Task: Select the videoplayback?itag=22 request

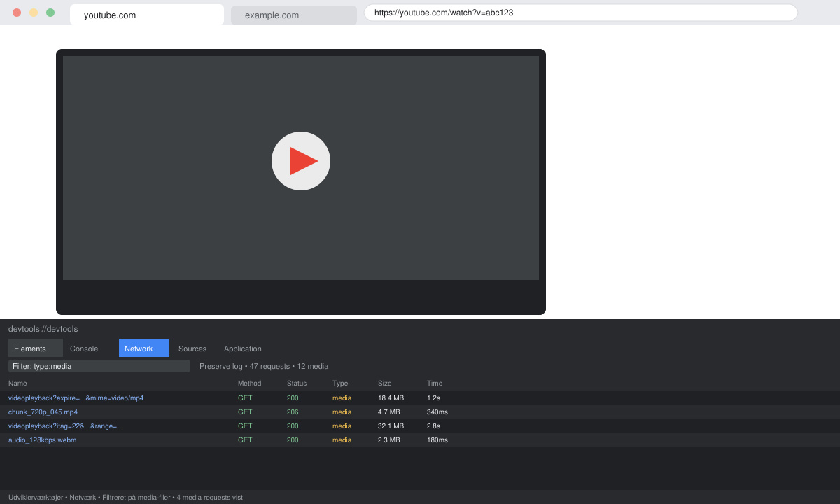Action: 420,426
